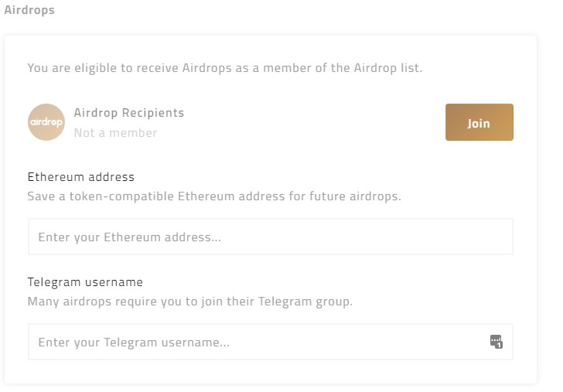Click the "Telegram username" field label
Viewport: 563px width, 392px height.
tap(85, 282)
